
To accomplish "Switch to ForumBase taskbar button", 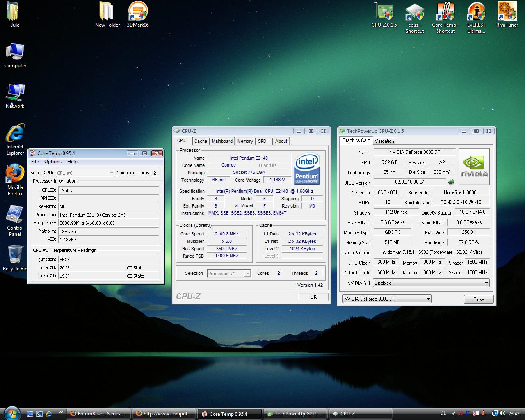I will pyautogui.click(x=98, y=414).
